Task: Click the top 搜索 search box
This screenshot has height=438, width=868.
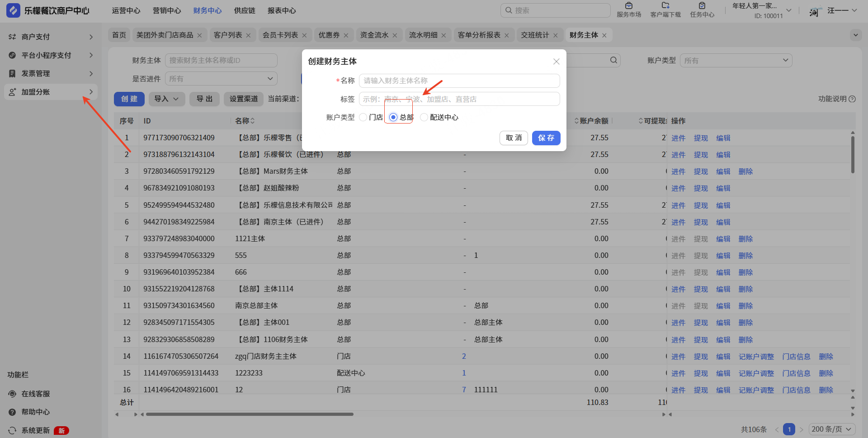Action: [x=556, y=10]
